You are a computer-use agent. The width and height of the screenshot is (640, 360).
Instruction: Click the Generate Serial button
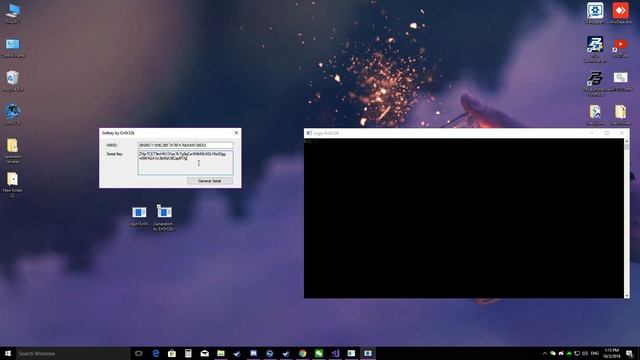click(210, 180)
